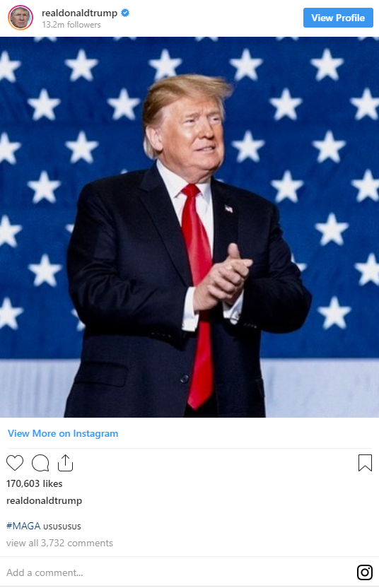This screenshot has width=379, height=588.
Task: Click the blue verified badge
Action: coord(125,13)
